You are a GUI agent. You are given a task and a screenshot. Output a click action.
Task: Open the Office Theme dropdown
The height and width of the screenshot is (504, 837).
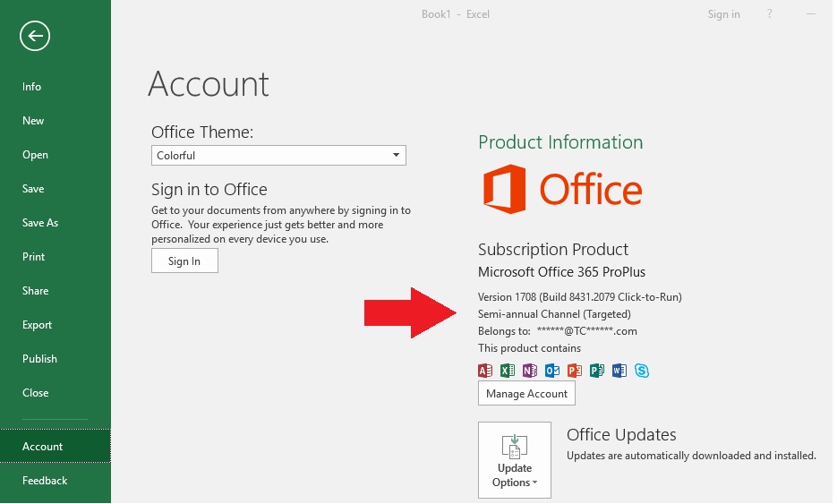pyautogui.click(x=278, y=156)
